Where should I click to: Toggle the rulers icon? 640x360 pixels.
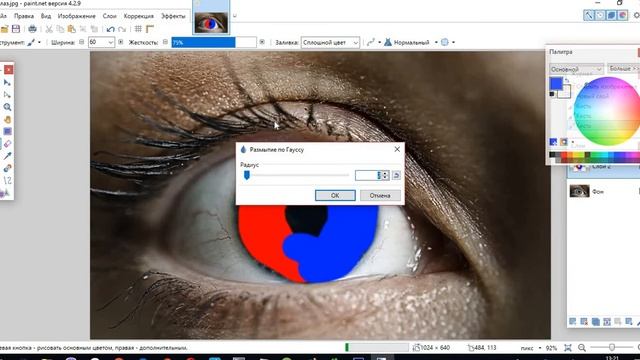150,29
